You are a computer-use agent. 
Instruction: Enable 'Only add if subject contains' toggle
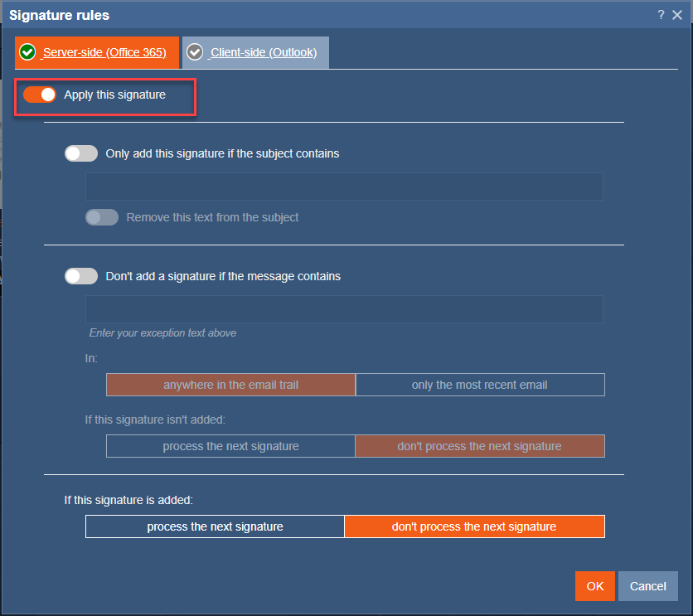tap(81, 153)
